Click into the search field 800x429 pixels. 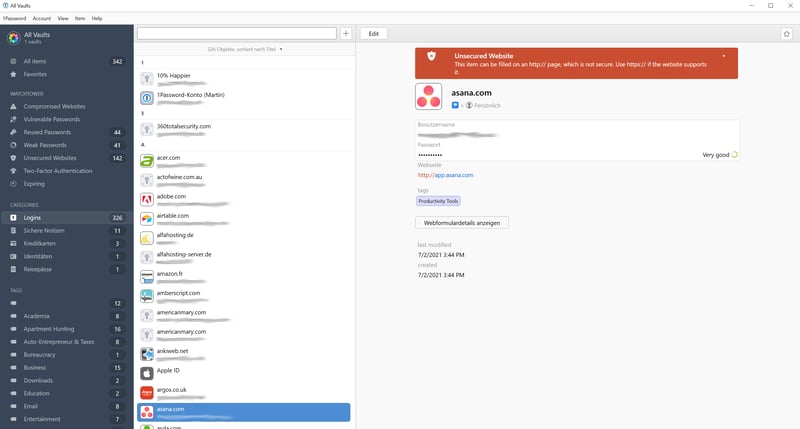pyautogui.click(x=236, y=33)
